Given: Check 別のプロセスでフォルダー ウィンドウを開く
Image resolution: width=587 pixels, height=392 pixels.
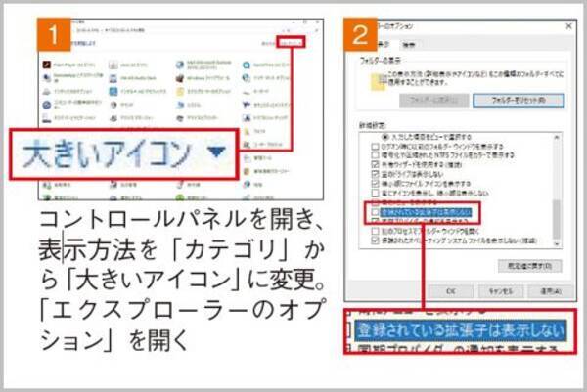Looking at the screenshot, I should (375, 231).
